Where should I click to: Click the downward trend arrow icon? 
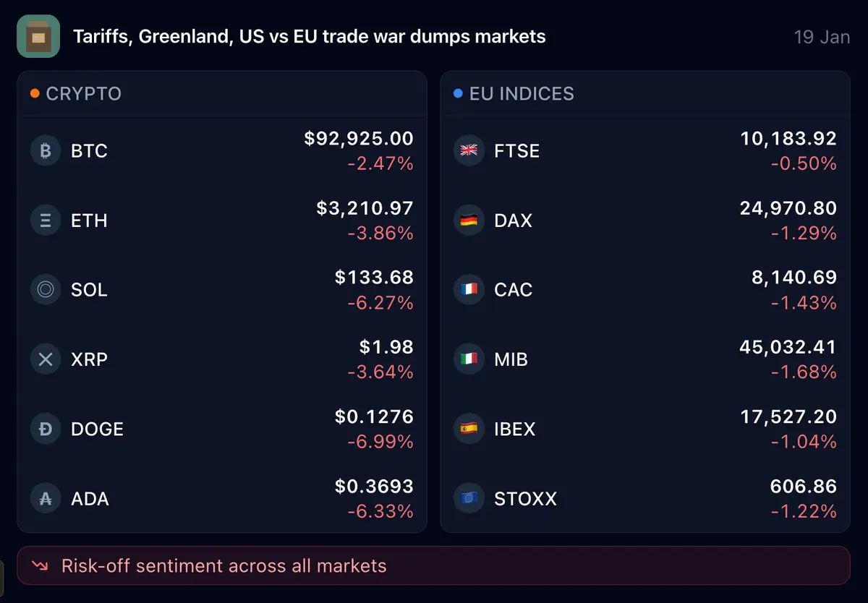[41, 566]
